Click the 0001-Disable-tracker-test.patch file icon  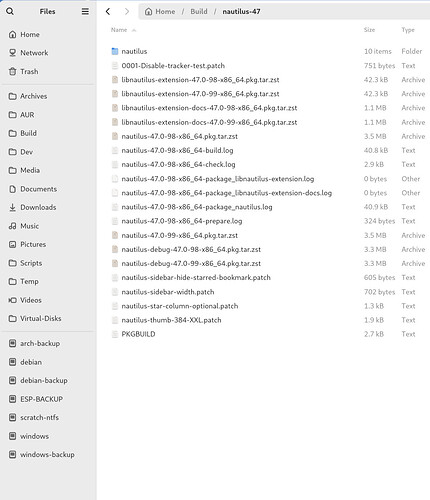(115, 66)
